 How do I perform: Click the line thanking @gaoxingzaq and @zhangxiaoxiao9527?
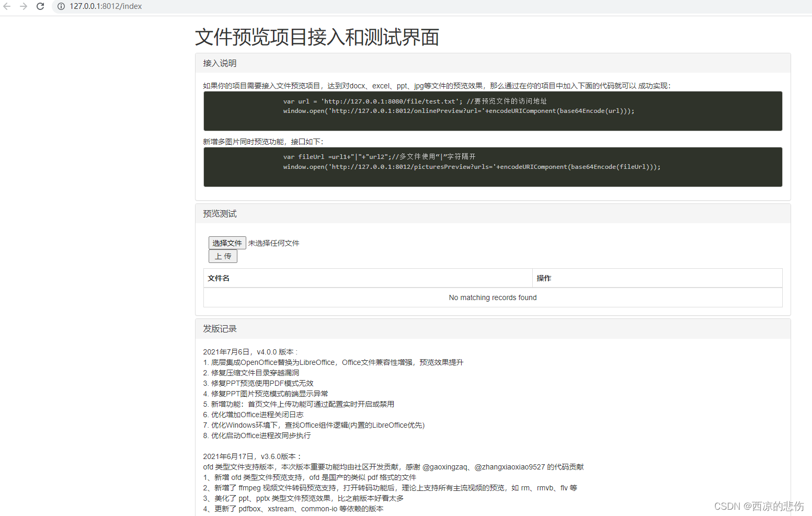point(393,467)
